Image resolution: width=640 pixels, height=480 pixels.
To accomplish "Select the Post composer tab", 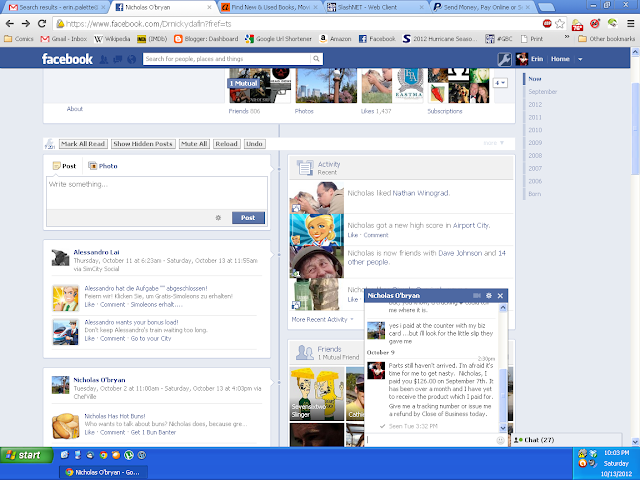I will click(x=64, y=166).
